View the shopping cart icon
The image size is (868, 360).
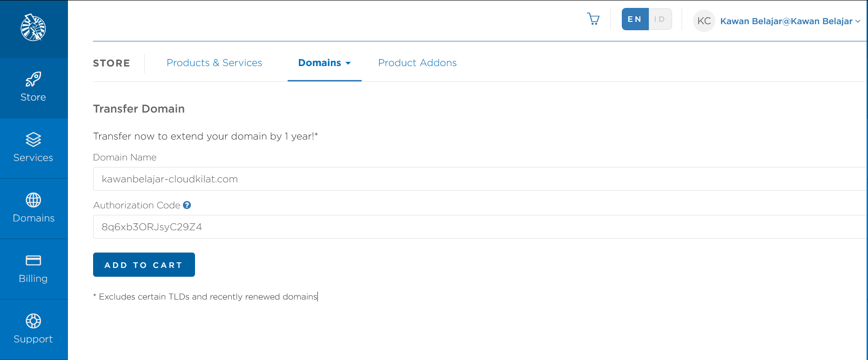[x=593, y=19]
